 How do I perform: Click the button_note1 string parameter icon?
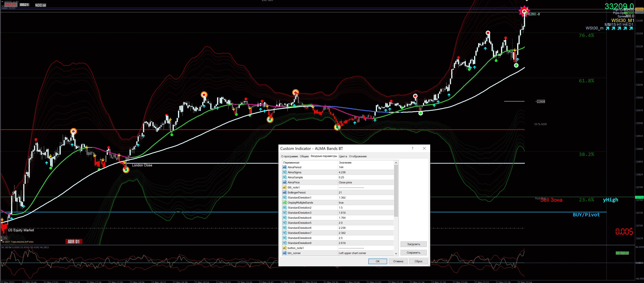[x=284, y=248]
